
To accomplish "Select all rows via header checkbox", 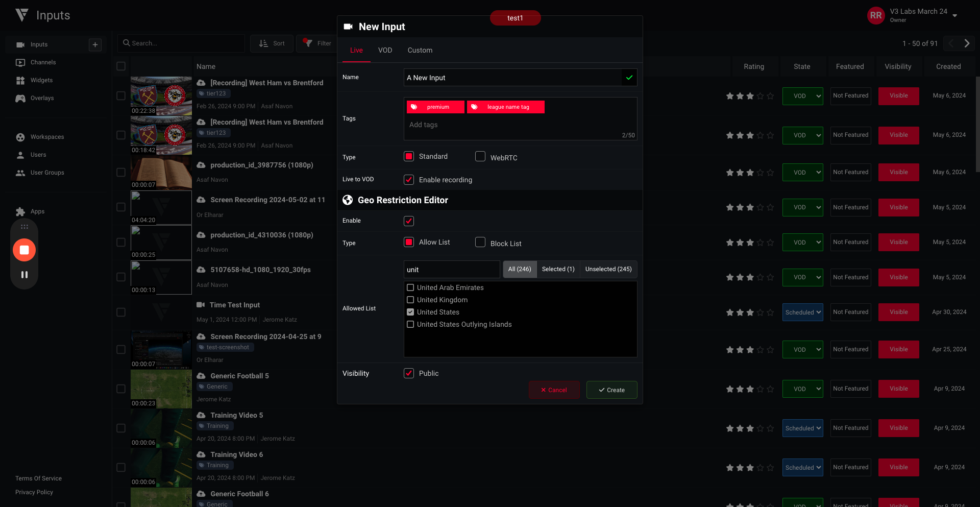I will tap(121, 66).
